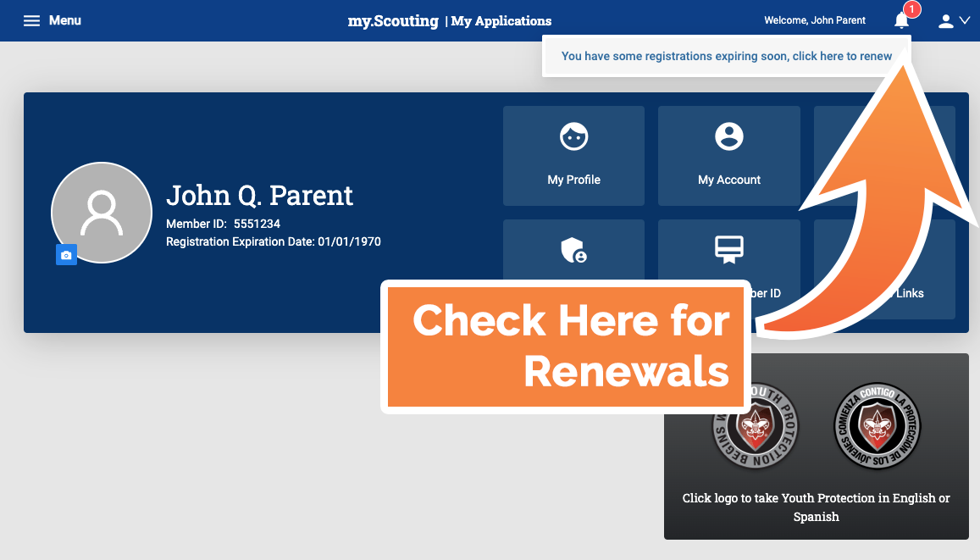Select the My Account person icon
980x560 pixels.
click(x=728, y=136)
